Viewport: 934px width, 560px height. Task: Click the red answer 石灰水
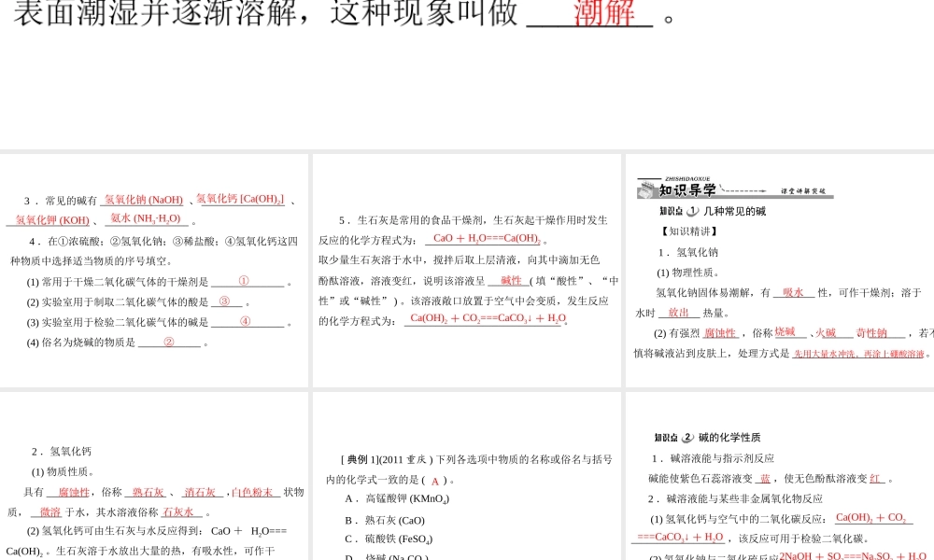coord(178,511)
